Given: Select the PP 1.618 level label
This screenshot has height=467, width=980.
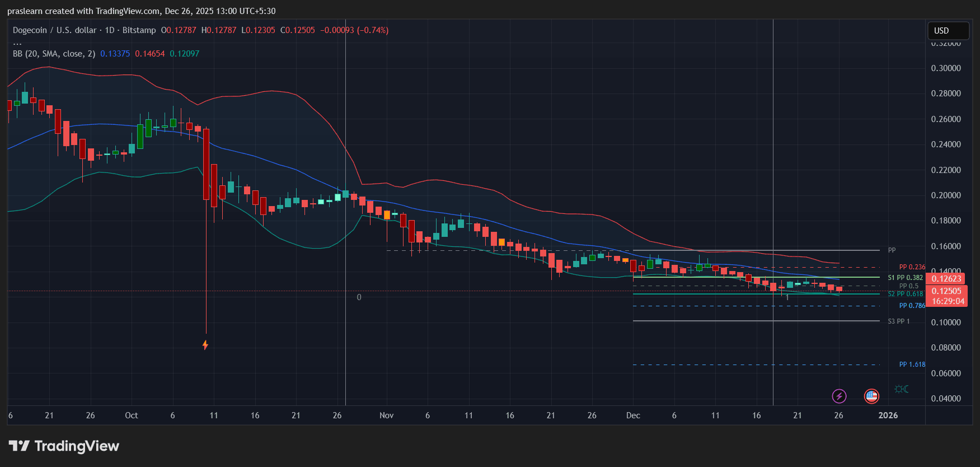Looking at the screenshot, I should (x=912, y=365).
